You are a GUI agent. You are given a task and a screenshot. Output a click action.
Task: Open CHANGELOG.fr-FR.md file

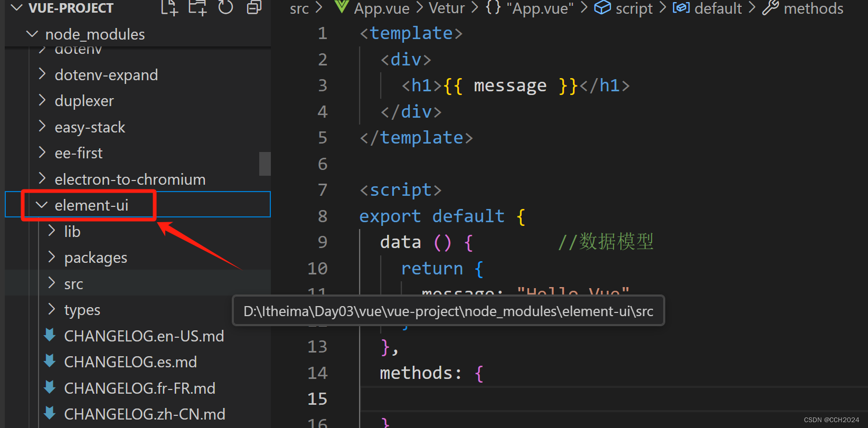tap(139, 388)
